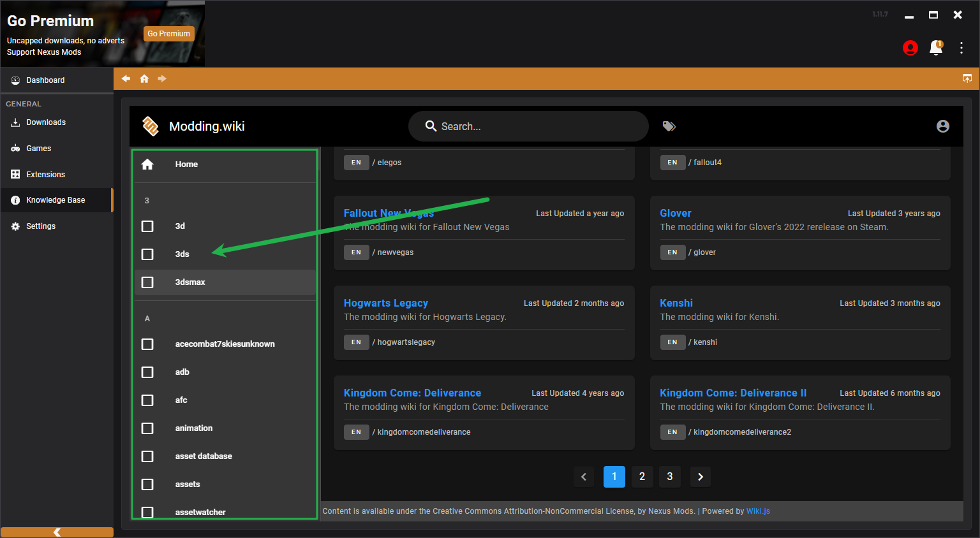Go to next results page arrow
Viewport: 980px width, 538px height.
point(700,477)
